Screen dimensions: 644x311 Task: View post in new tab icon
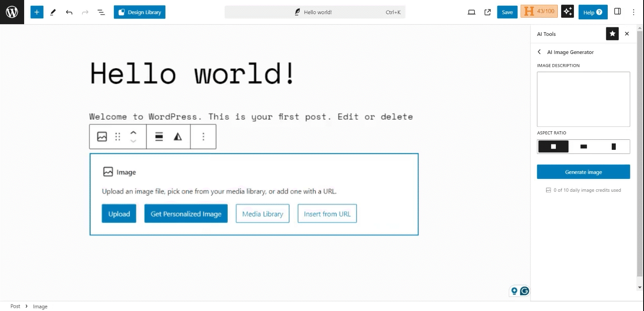(x=487, y=12)
